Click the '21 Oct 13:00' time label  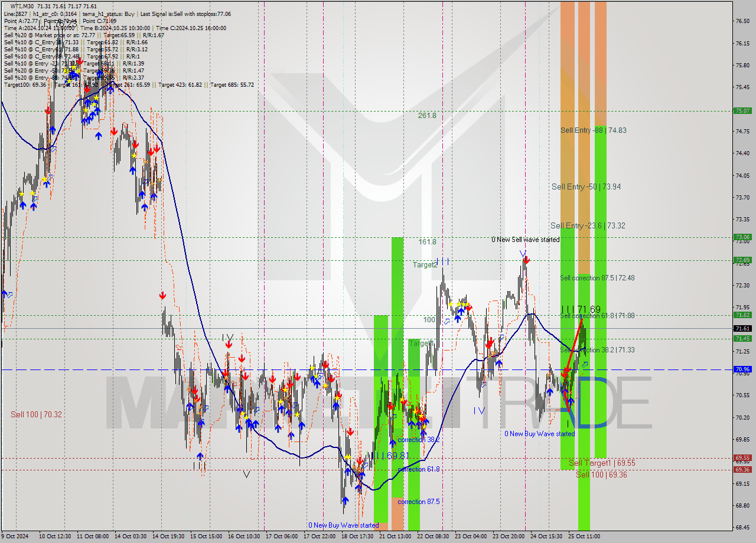(x=395, y=537)
